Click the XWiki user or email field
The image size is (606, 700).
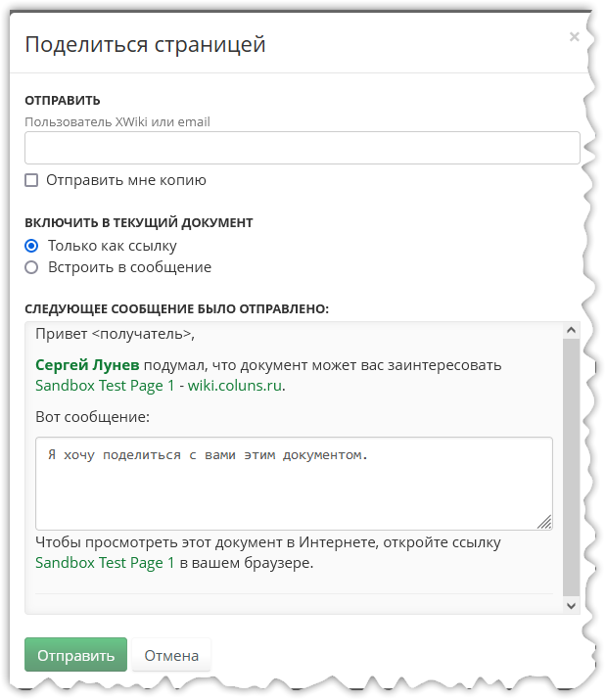(x=302, y=148)
